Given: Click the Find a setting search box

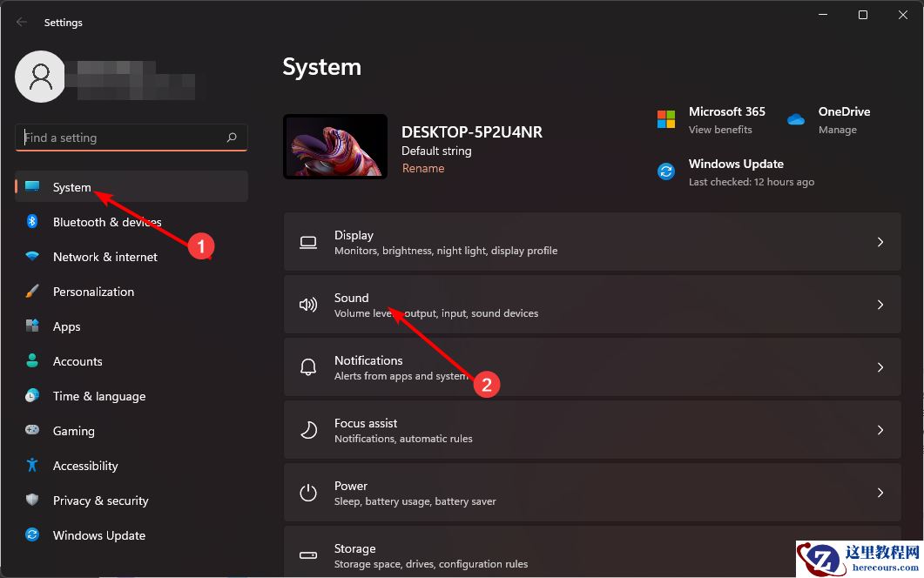Looking at the screenshot, I should (131, 138).
